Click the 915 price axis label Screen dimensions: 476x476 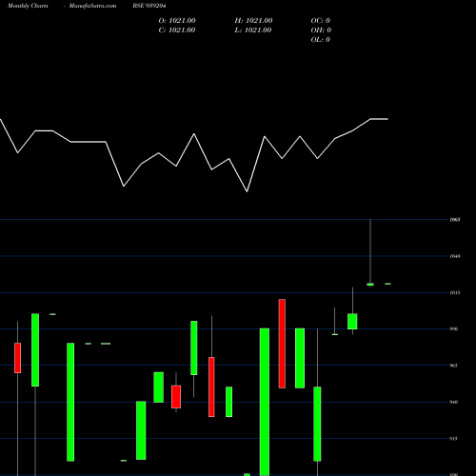pos(454,439)
